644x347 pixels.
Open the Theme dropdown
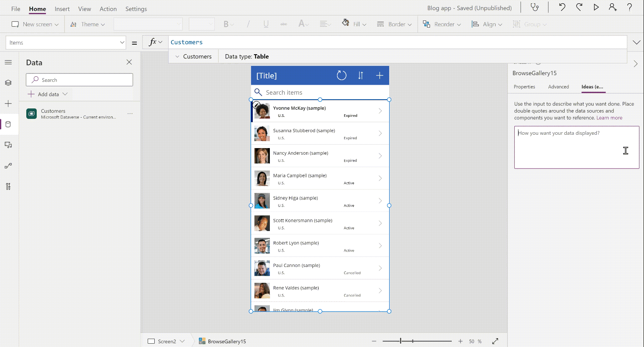pos(88,24)
